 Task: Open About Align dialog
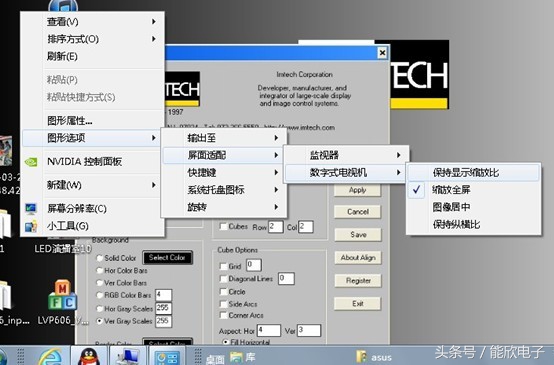point(358,258)
